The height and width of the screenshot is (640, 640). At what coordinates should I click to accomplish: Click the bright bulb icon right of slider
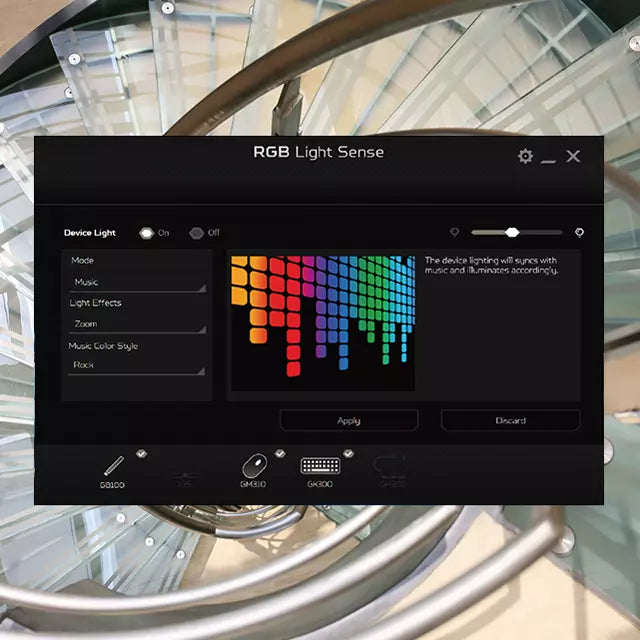coord(579,232)
